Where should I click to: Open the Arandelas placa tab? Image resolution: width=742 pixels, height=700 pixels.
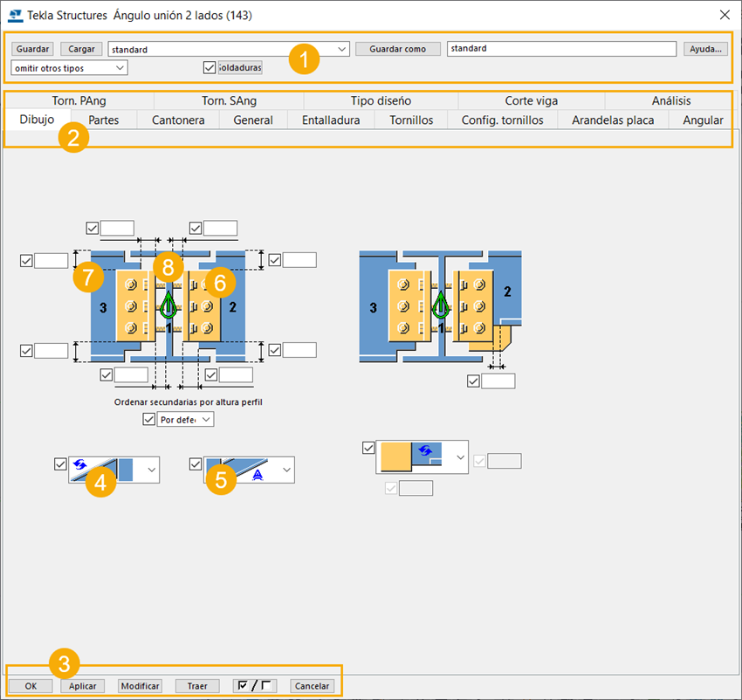(x=613, y=120)
